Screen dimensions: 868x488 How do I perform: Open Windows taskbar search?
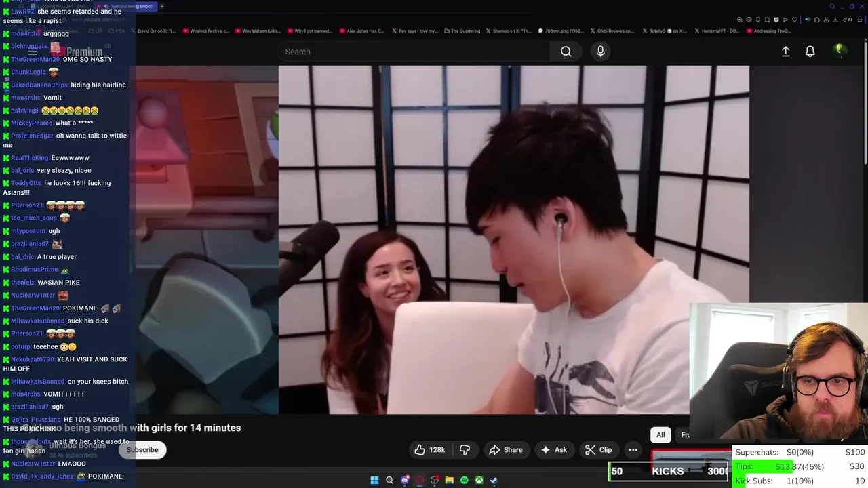[x=390, y=480]
